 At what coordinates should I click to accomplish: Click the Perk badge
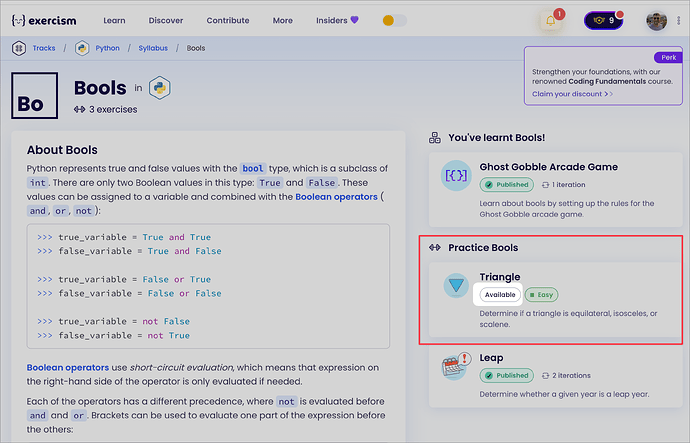click(668, 57)
